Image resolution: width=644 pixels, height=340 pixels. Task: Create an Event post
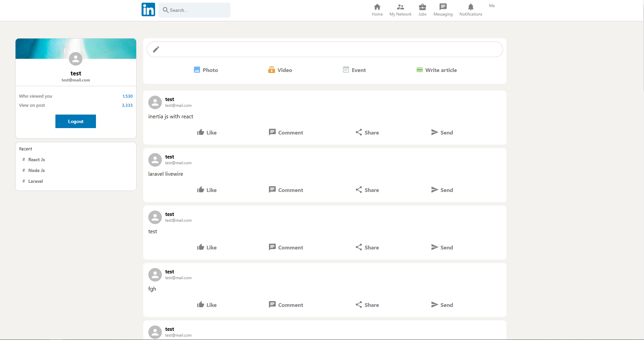point(354,70)
